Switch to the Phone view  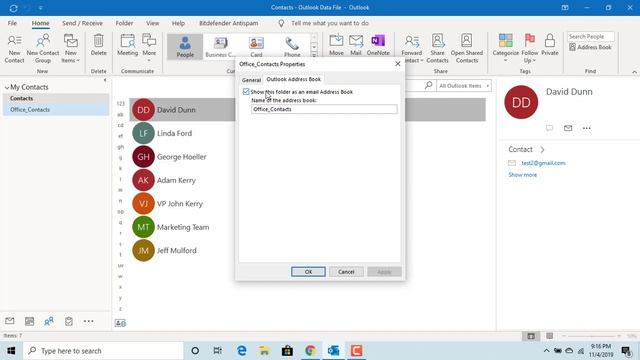click(x=292, y=46)
